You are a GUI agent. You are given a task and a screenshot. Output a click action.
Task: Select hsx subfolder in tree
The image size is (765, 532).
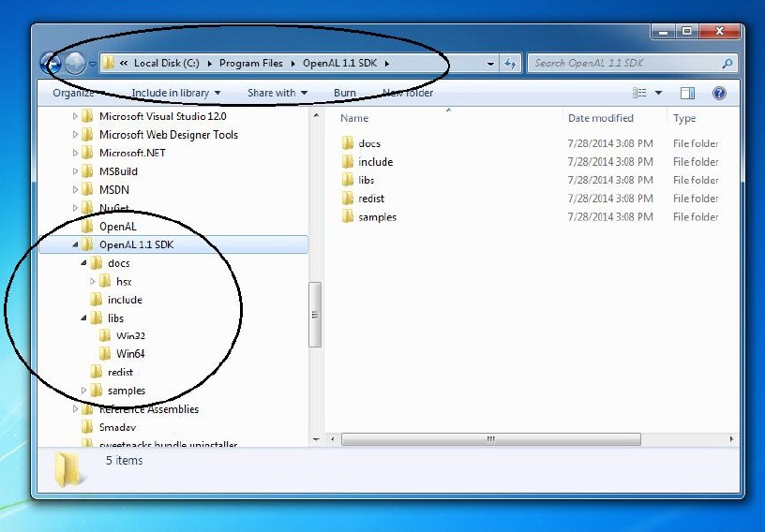124,281
